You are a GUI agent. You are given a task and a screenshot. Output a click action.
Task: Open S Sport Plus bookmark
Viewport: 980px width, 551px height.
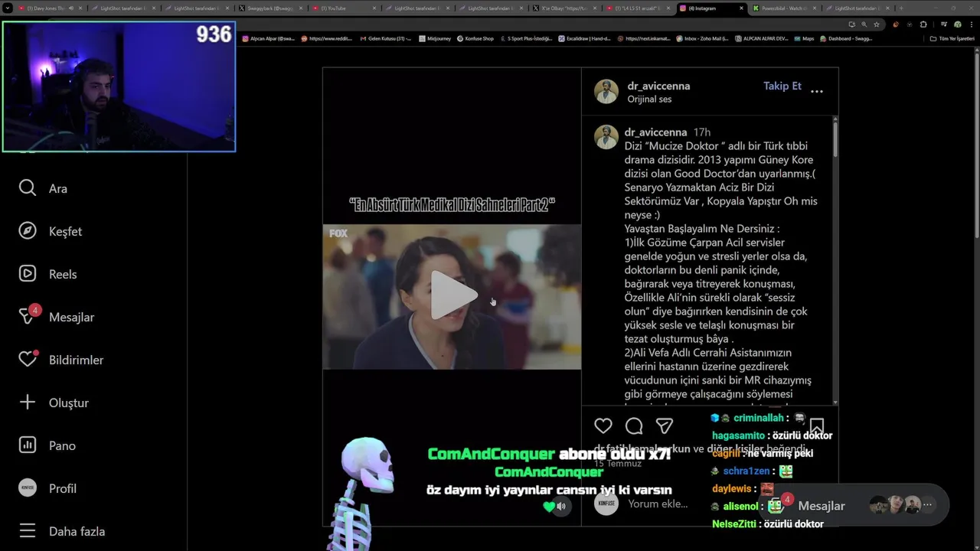click(526, 38)
